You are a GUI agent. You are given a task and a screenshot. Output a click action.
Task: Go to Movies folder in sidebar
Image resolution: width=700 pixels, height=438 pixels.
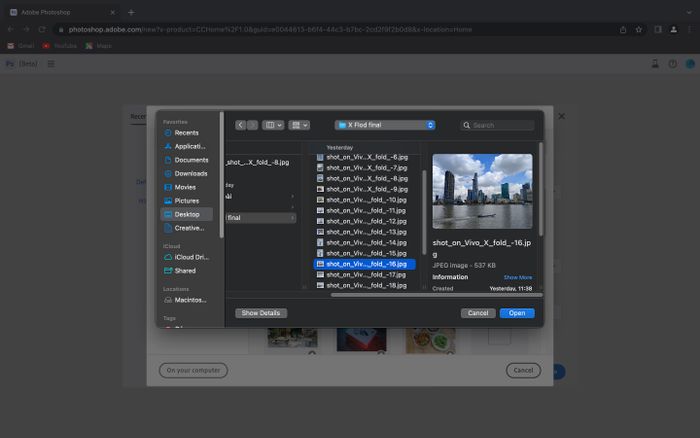coord(185,187)
